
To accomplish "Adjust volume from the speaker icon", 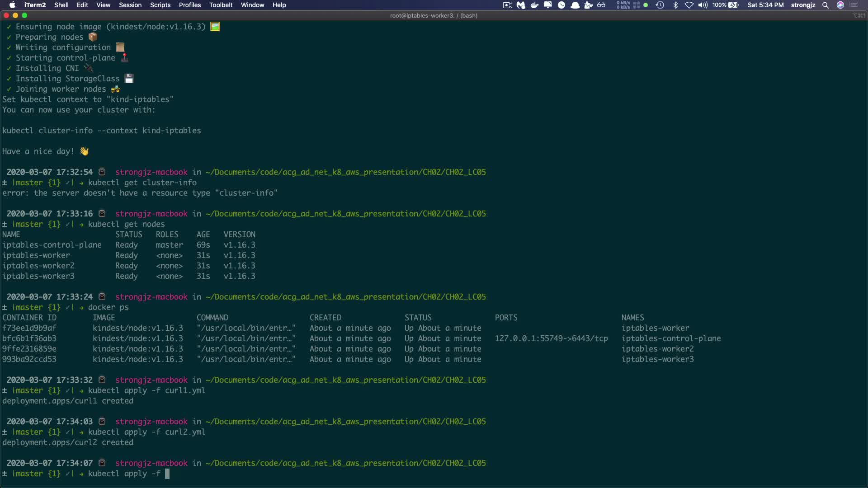I will 703,5.
